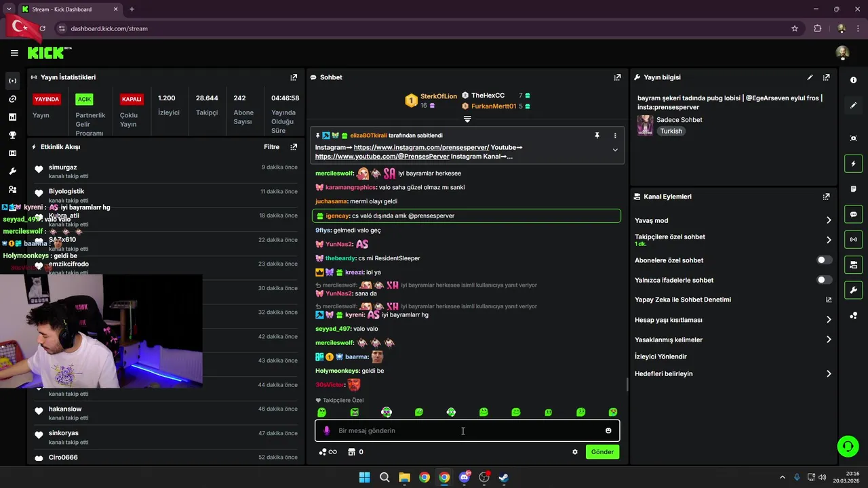Open chat settings gear icon
The image size is (868, 488).
575,452
